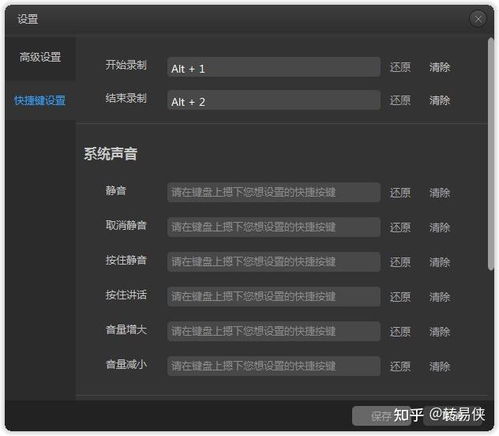Click the 按住讲话 hotkey input field
This screenshot has width=499, height=436.
[x=274, y=296]
